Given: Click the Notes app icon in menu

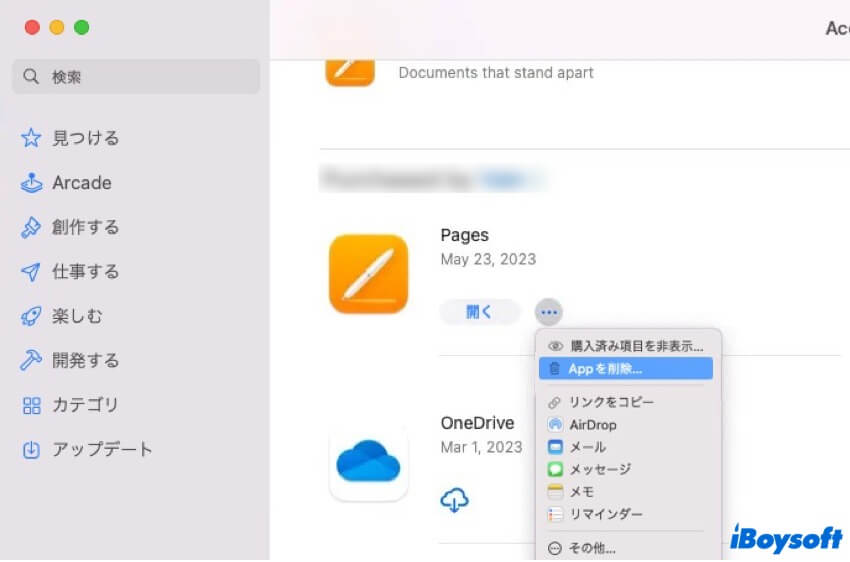Looking at the screenshot, I should coord(555,492).
